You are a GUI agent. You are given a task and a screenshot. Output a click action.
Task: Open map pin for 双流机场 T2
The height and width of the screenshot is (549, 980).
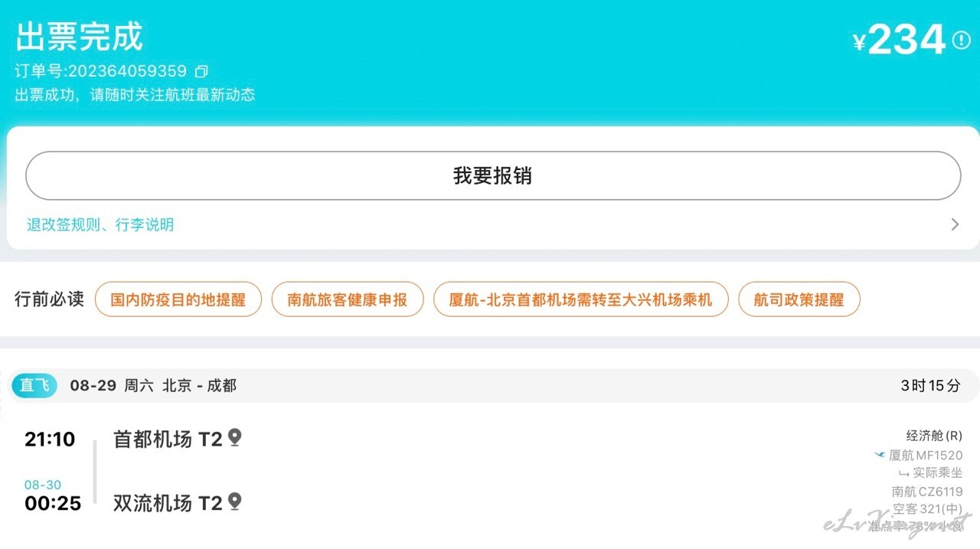pos(234,502)
